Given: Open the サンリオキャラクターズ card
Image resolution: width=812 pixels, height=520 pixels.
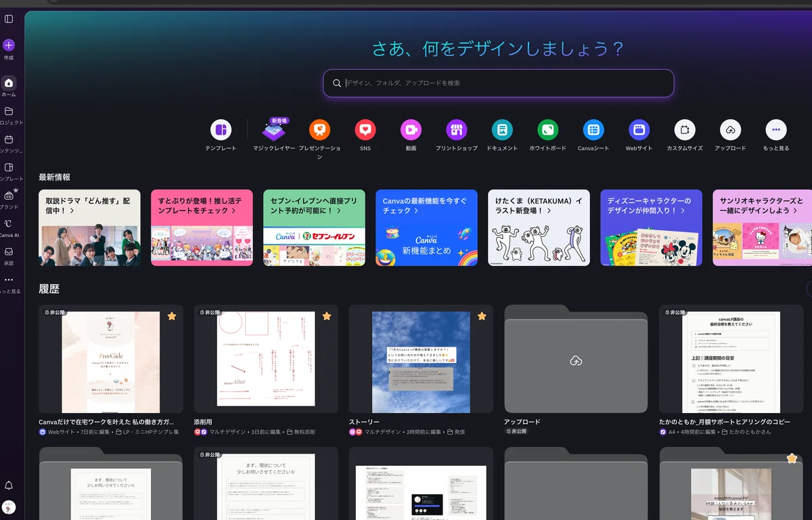Looking at the screenshot, I should [762, 227].
